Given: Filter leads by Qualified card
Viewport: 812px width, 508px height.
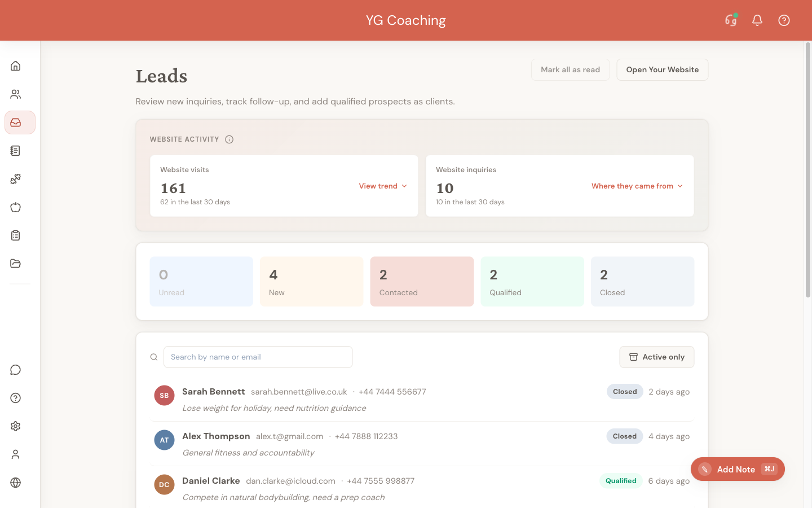Looking at the screenshot, I should 532,282.
